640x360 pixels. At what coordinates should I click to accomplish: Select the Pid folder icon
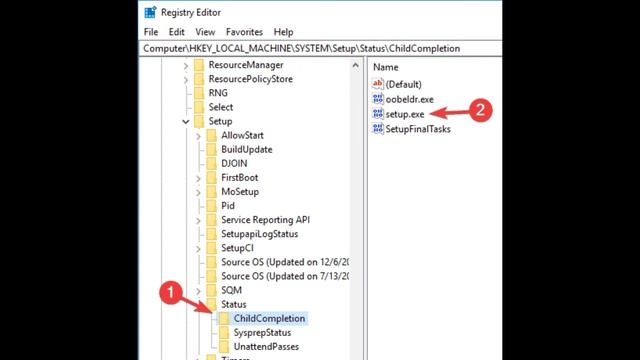[x=211, y=206]
